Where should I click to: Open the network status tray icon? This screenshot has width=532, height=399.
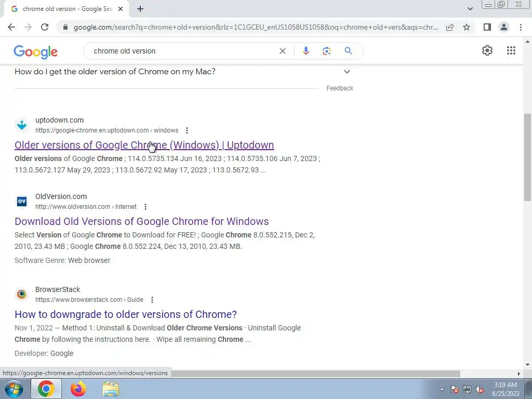[467, 389]
